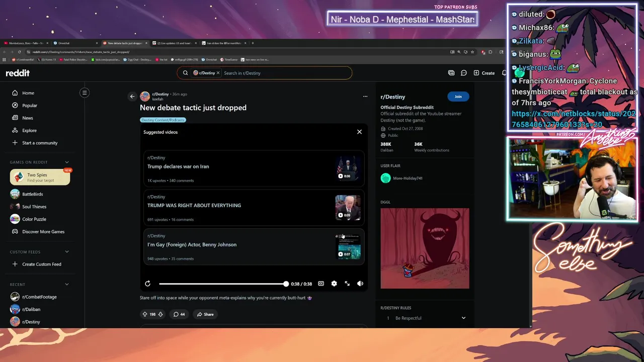Click the plus icon for Start a community
This screenshot has width=644, height=362.
[15, 143]
